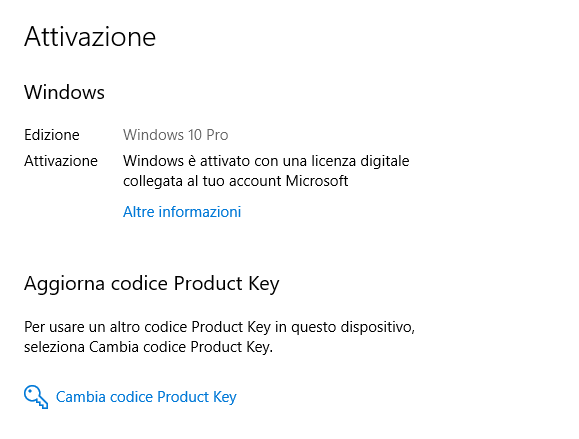Click the 'Per usare un altro codice' sentence
579x439 pixels.
(219, 327)
